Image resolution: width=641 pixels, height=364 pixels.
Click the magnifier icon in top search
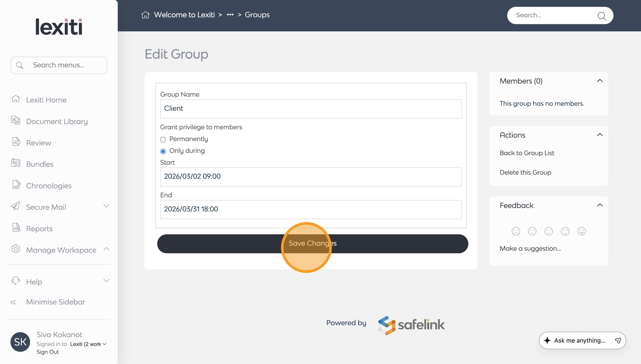(x=602, y=16)
